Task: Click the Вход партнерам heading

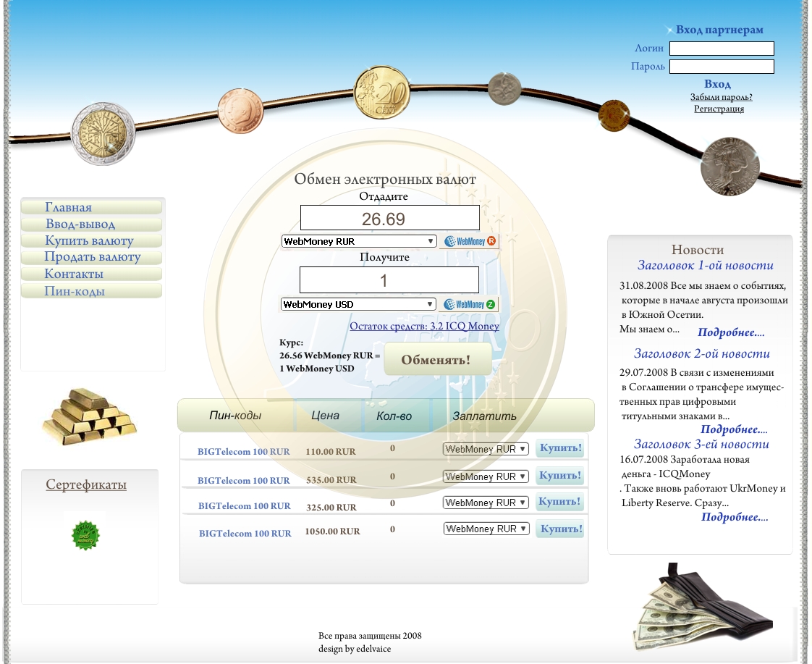Action: tap(719, 30)
